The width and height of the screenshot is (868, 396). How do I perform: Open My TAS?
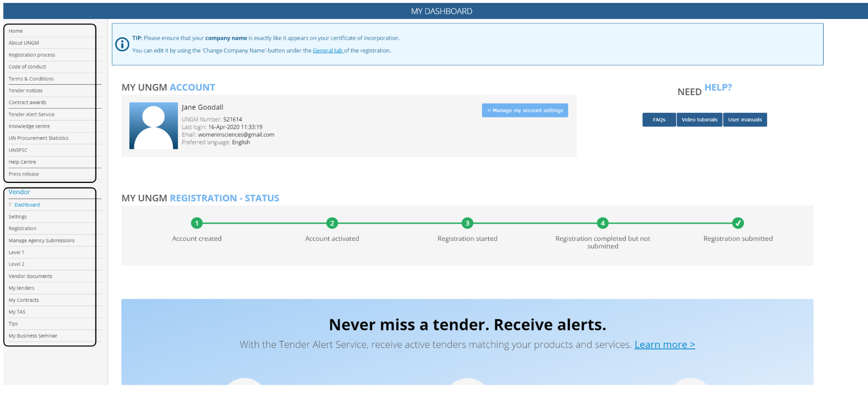tap(17, 312)
